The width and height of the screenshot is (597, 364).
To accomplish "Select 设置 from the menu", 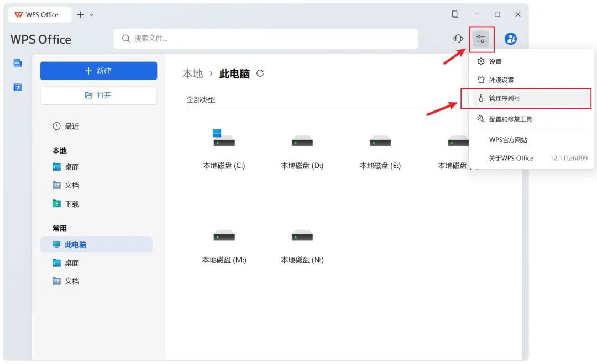I will pos(531,62).
